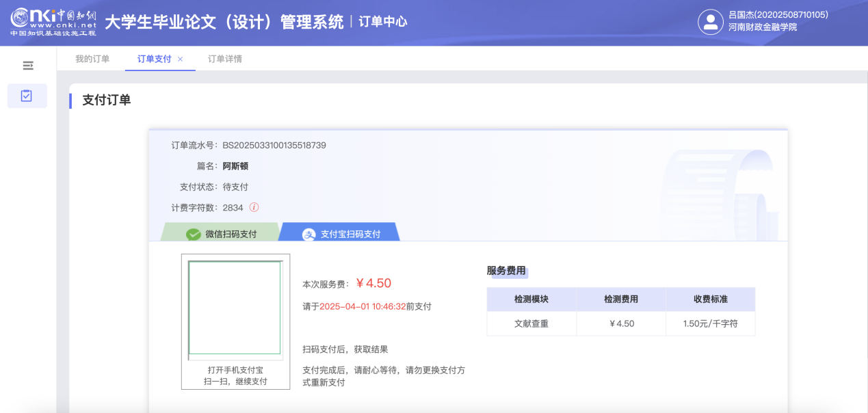
Task: Click the 大学生毕业论文（设计）管理系统 title
Action: point(224,22)
